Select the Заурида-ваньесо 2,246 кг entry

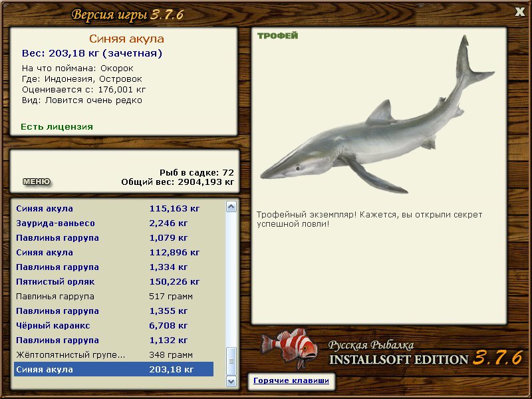[113, 223]
